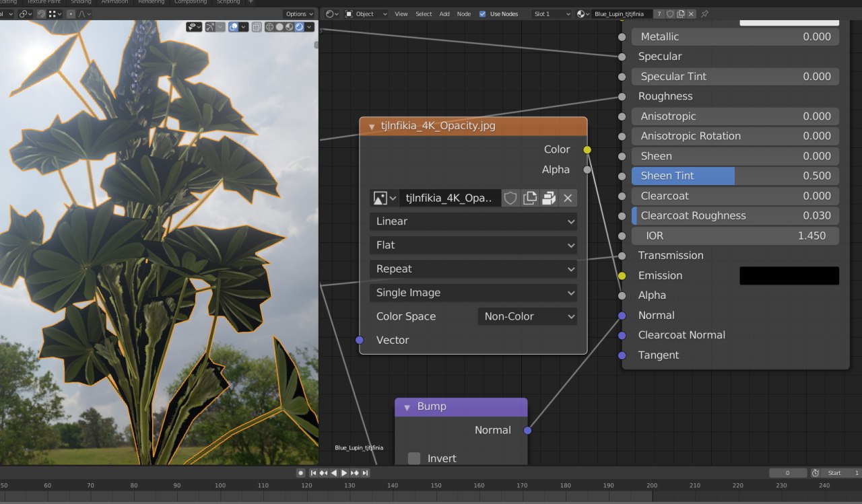
Task: Open snap element grid icon dropdown
Action: coord(55,14)
